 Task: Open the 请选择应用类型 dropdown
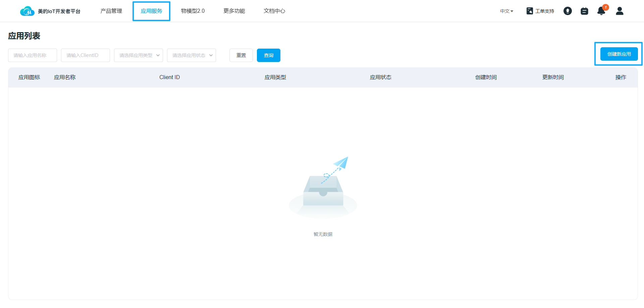pyautogui.click(x=139, y=55)
